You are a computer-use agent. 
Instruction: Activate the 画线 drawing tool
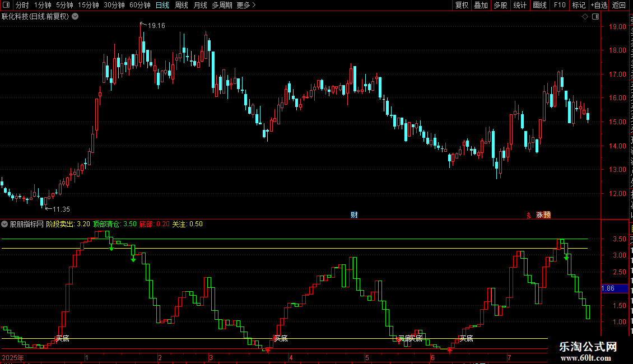[x=539, y=5]
